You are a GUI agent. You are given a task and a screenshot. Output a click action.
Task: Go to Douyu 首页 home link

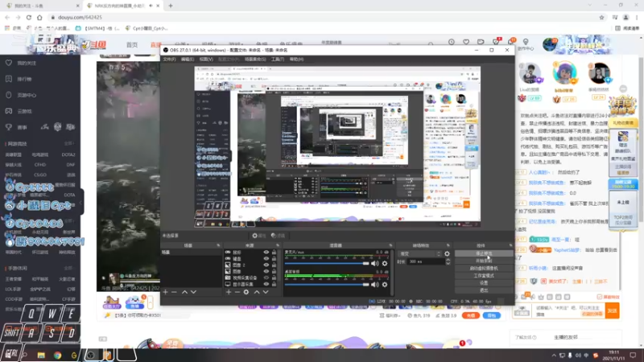click(x=132, y=45)
